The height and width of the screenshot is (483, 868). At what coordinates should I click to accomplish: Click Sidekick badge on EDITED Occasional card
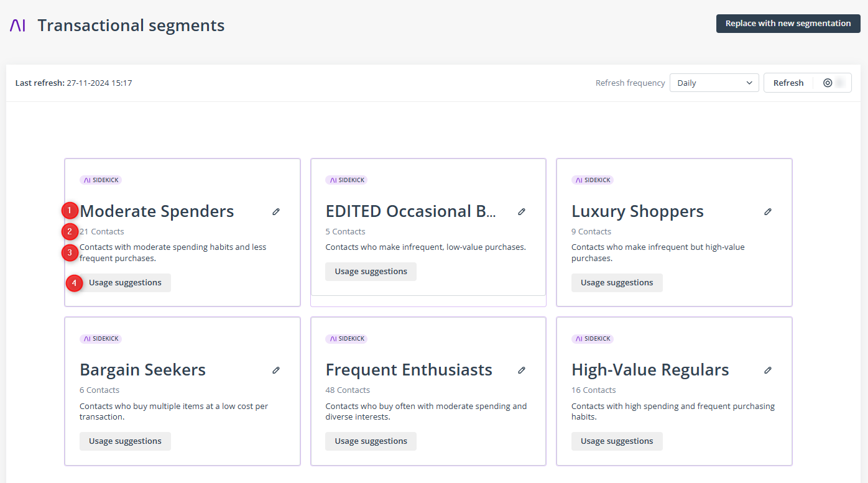pyautogui.click(x=346, y=180)
